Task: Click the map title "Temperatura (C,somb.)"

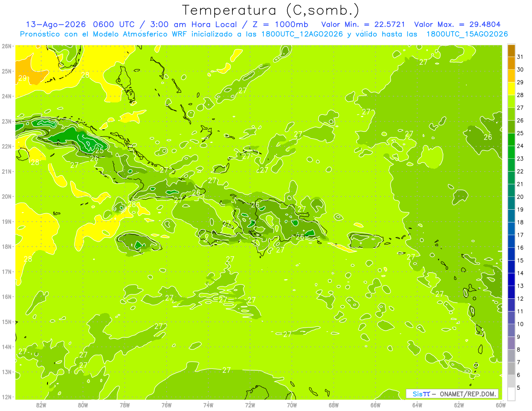Action: coord(270,10)
